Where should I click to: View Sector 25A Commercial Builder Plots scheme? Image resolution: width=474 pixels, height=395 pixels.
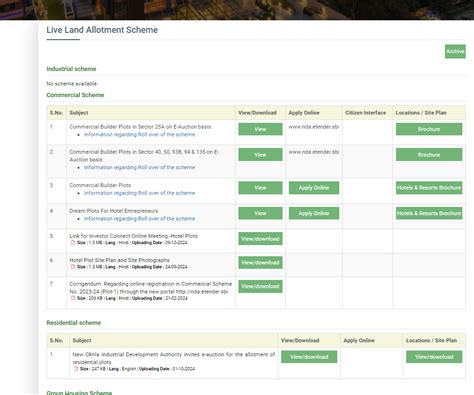[260, 129]
